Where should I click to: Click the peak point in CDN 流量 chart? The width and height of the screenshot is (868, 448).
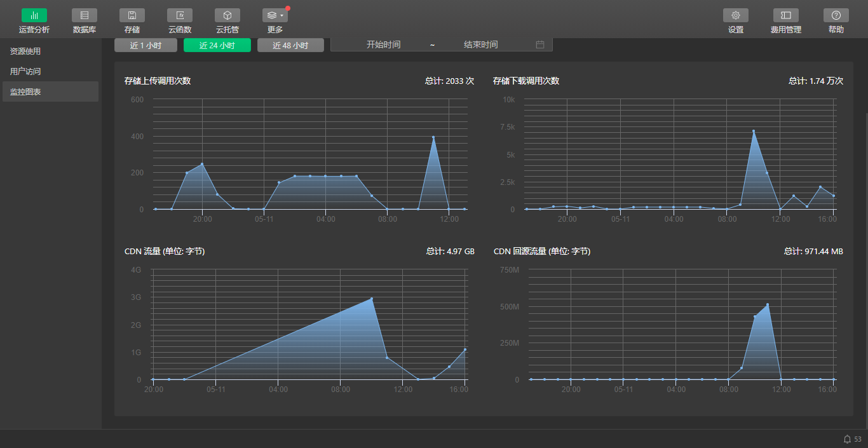[372, 299]
